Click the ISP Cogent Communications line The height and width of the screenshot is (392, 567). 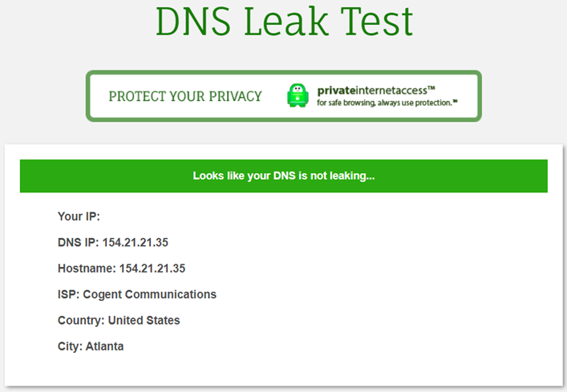tap(137, 294)
